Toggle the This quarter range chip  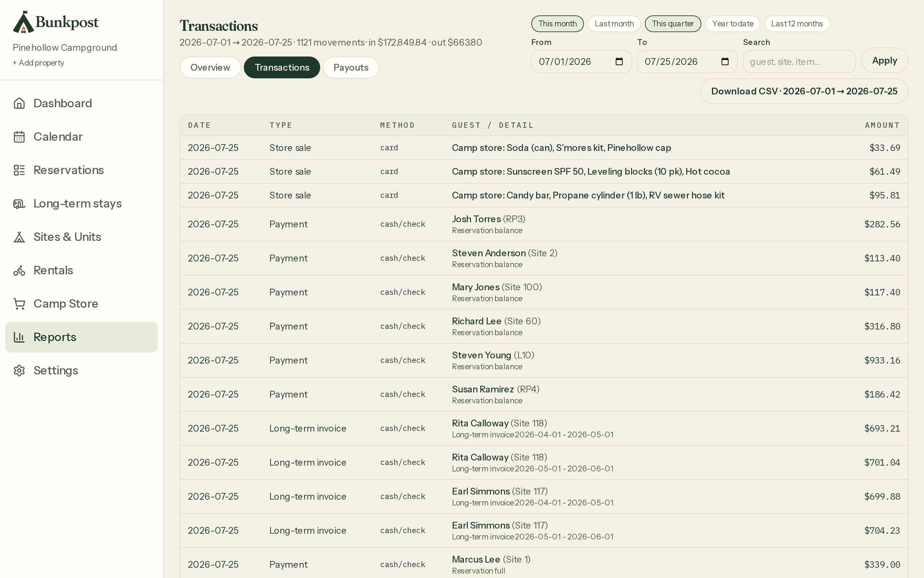click(673, 24)
